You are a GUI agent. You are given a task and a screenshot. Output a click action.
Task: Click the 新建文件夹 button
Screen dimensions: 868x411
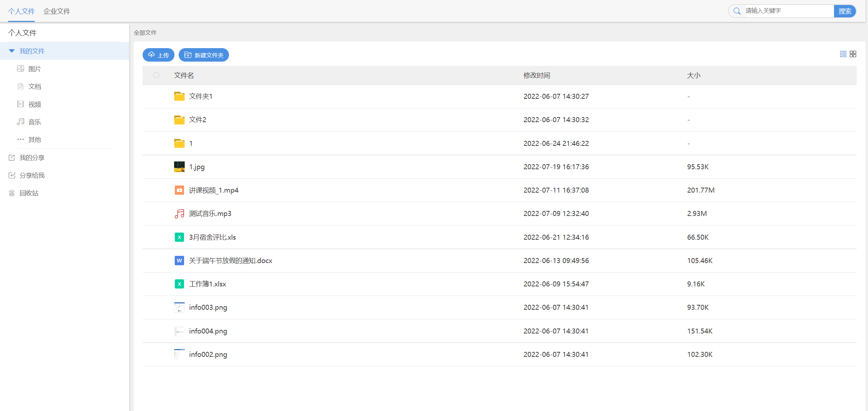203,55
